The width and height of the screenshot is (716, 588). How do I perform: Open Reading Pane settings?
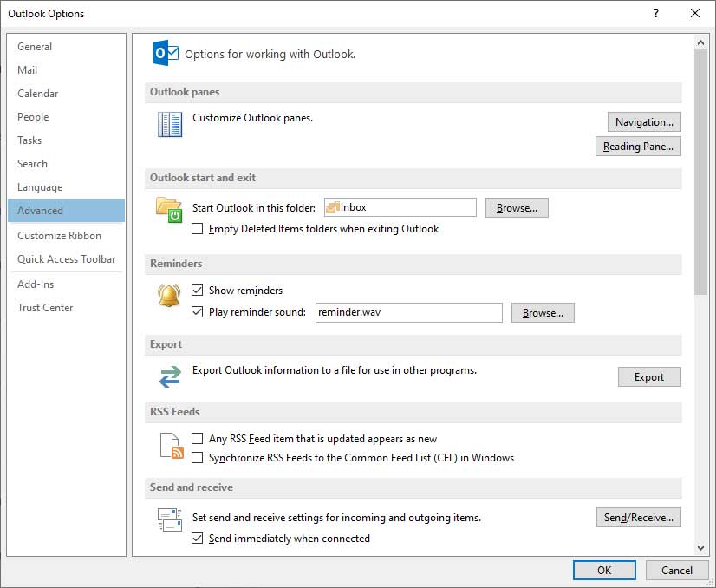(x=638, y=147)
